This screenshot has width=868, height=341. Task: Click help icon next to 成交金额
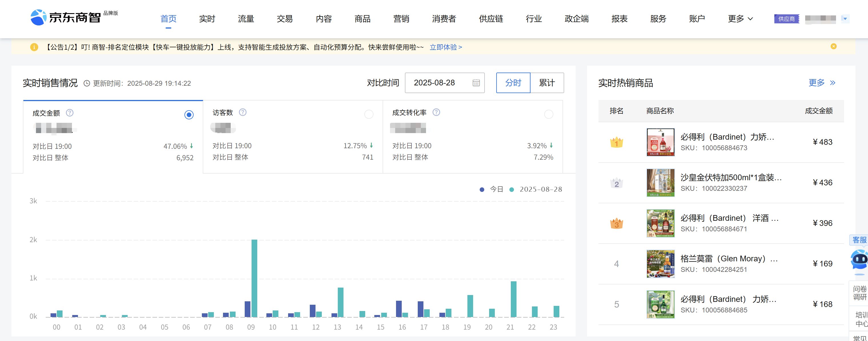(69, 113)
